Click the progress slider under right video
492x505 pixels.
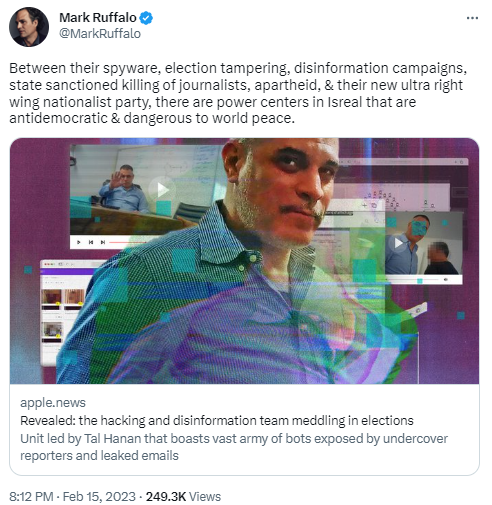[413, 280]
